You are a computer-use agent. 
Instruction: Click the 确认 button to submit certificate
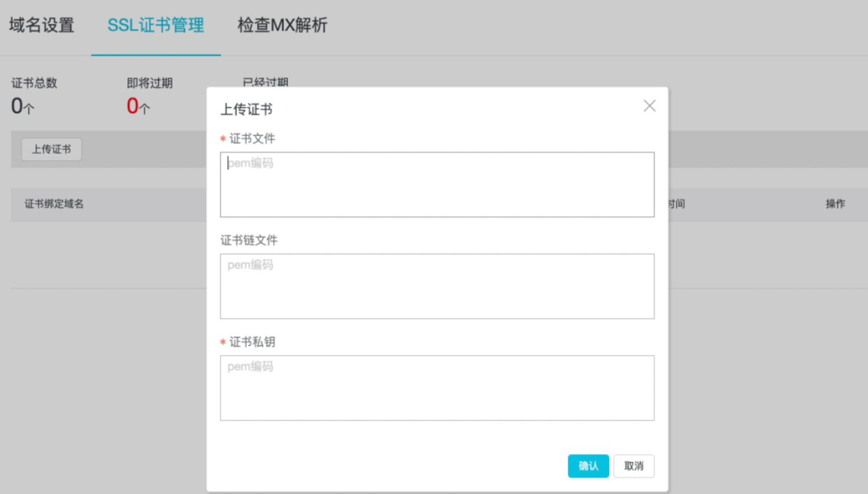pos(588,466)
